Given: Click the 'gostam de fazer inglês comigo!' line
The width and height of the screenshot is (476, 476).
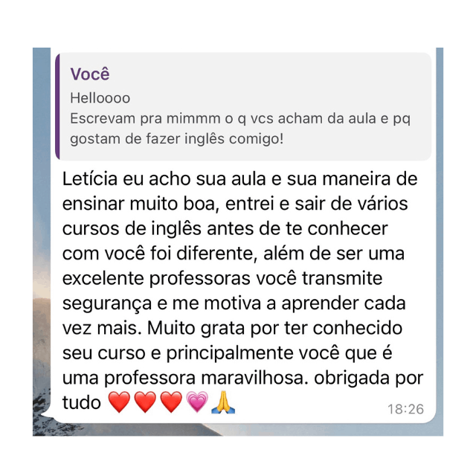Looking at the screenshot, I should [x=177, y=139].
